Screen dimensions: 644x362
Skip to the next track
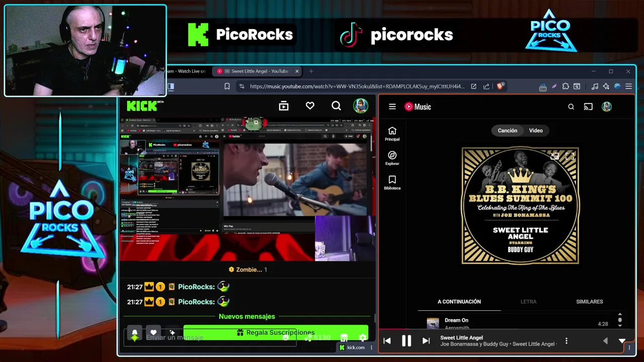tap(426, 341)
